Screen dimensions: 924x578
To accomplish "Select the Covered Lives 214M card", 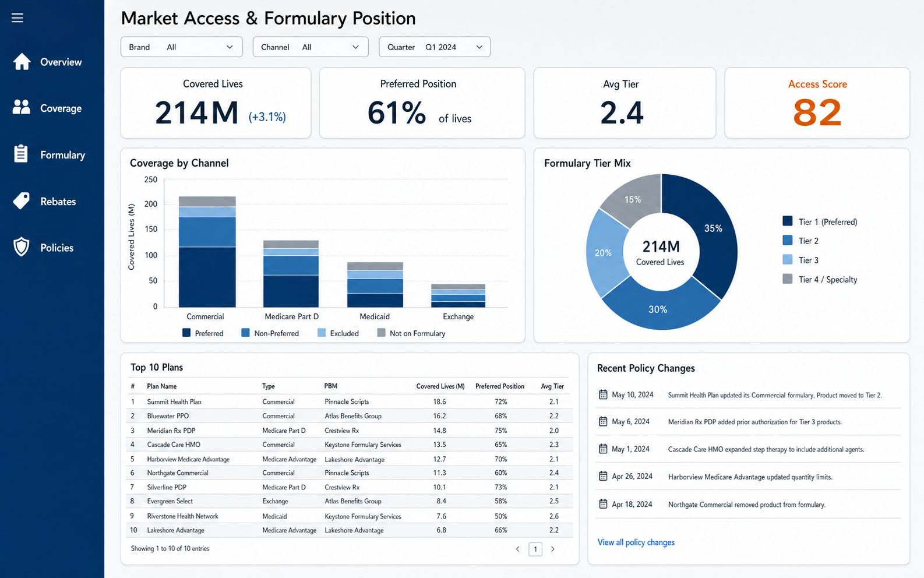I will pos(216,103).
